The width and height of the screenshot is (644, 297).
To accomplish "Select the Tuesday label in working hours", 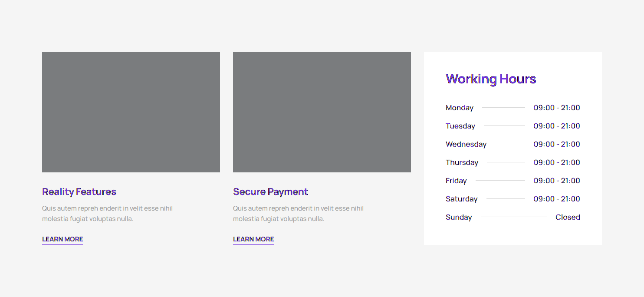I will point(460,126).
